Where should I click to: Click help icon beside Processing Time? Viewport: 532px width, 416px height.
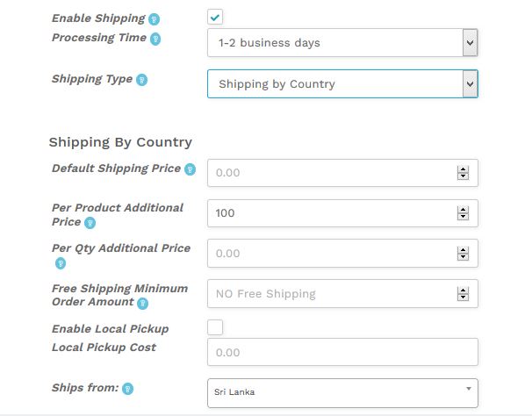pos(155,39)
